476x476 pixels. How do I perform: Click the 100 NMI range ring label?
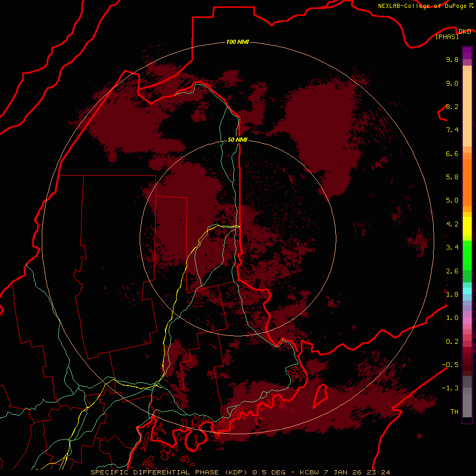(x=237, y=42)
